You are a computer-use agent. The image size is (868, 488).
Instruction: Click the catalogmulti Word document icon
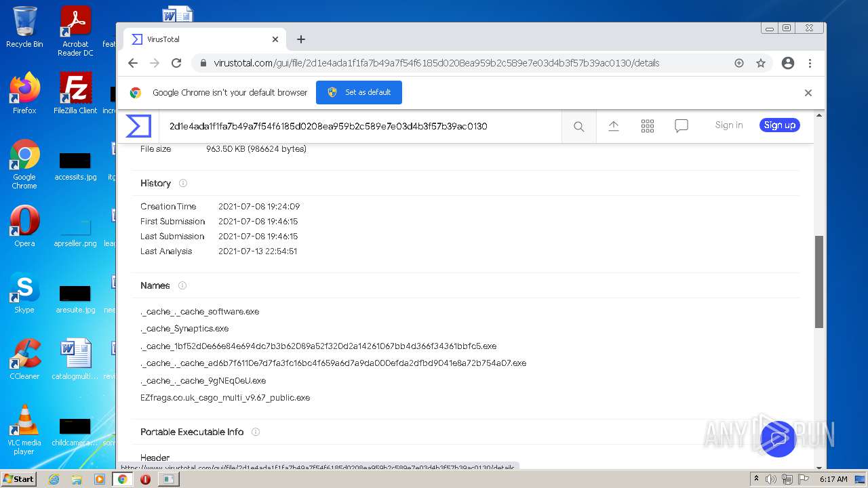click(75, 360)
